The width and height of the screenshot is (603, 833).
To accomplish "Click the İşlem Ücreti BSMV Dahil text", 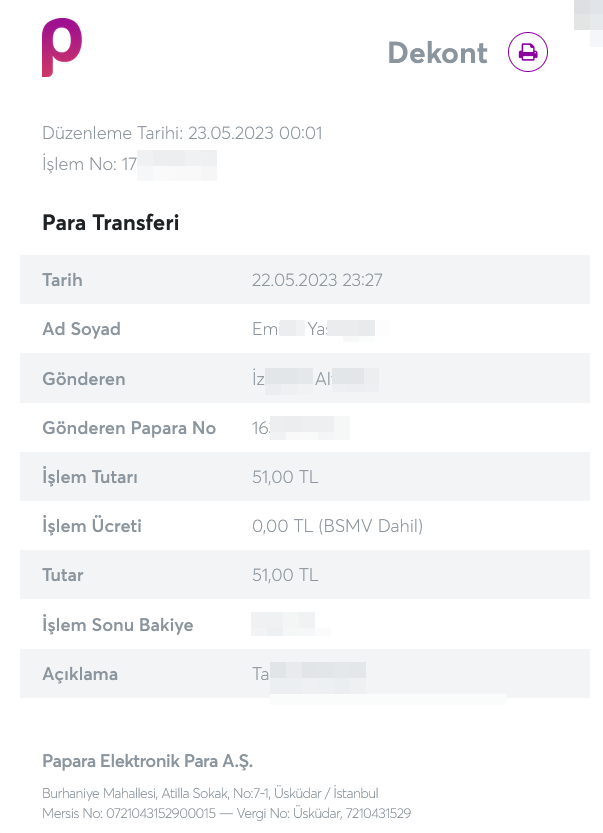I will 371,526.
